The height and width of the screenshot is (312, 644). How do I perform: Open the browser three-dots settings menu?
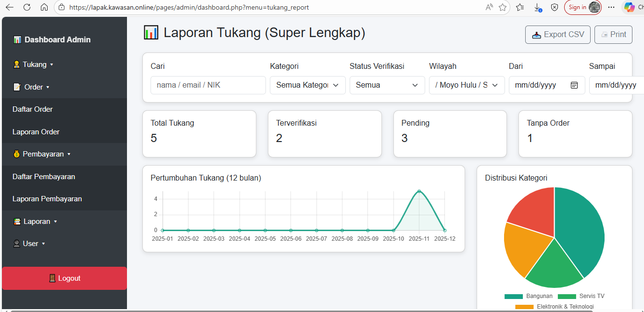[x=611, y=7]
